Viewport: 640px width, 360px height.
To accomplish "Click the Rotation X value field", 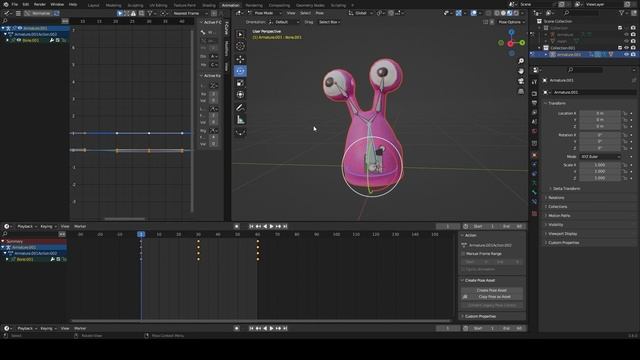I will [x=600, y=135].
